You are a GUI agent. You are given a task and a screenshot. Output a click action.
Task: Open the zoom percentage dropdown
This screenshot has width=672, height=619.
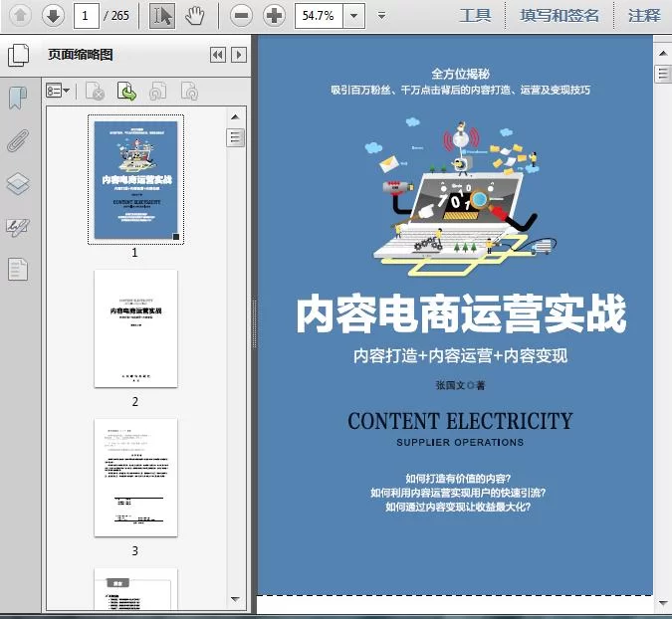point(352,16)
